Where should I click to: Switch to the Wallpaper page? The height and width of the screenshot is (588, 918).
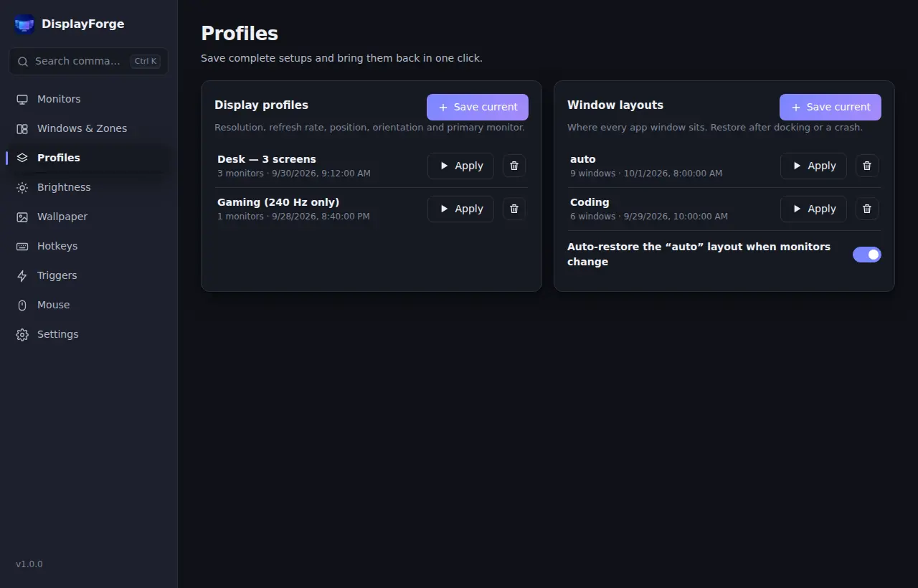point(88,217)
